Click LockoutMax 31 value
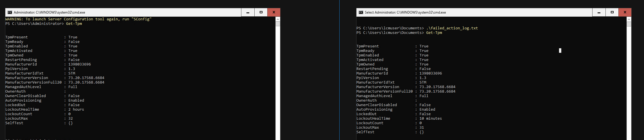Viewport: 644px width, 140px height. tap(422, 128)
